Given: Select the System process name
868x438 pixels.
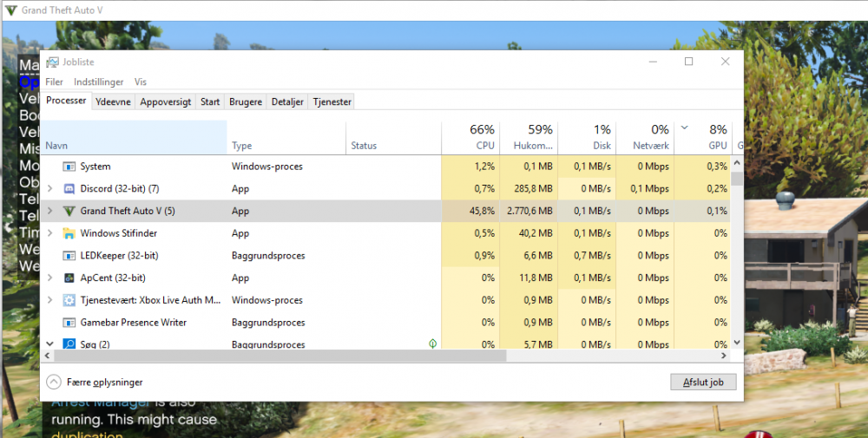Looking at the screenshot, I should click(95, 167).
